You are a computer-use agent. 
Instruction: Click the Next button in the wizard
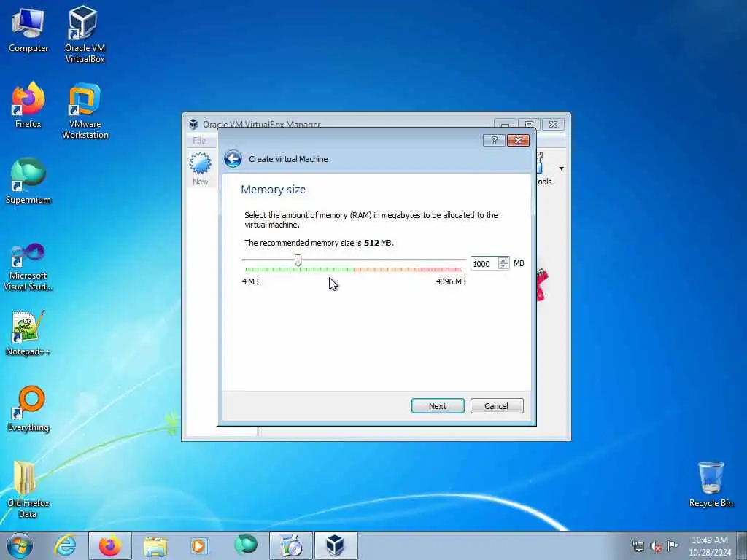click(x=438, y=405)
